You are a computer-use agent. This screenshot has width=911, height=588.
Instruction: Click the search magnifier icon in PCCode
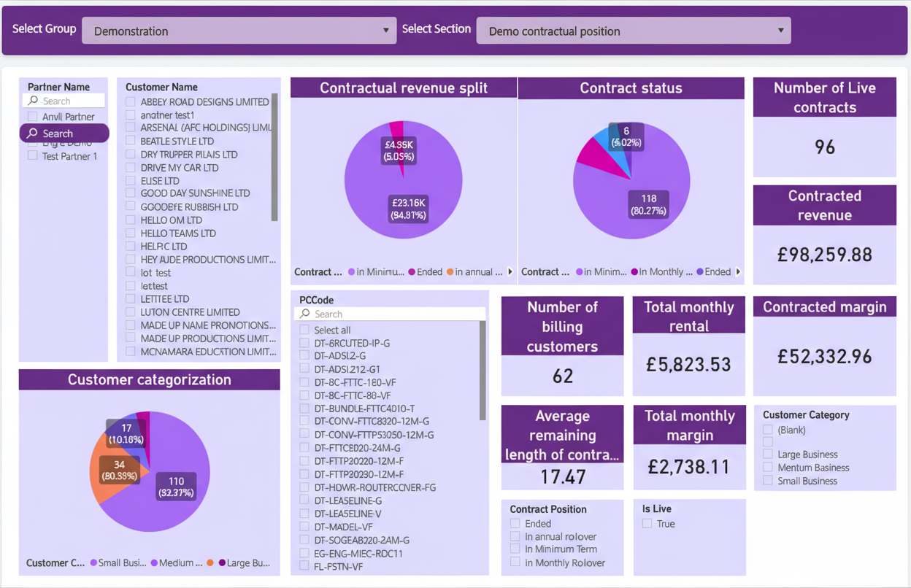click(305, 314)
